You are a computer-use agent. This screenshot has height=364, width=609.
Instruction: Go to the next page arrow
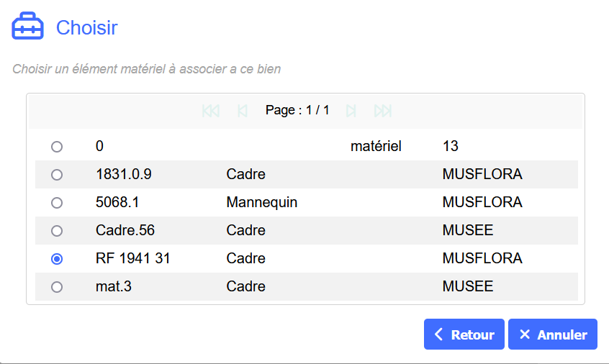(351, 111)
